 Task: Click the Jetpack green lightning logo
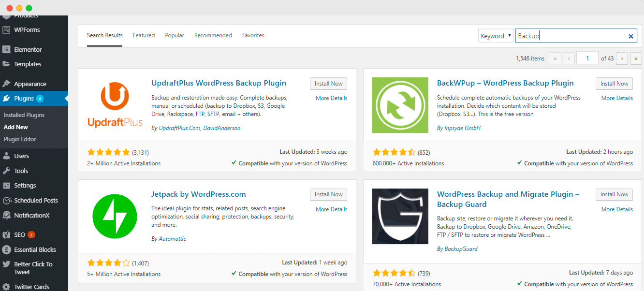(x=115, y=216)
